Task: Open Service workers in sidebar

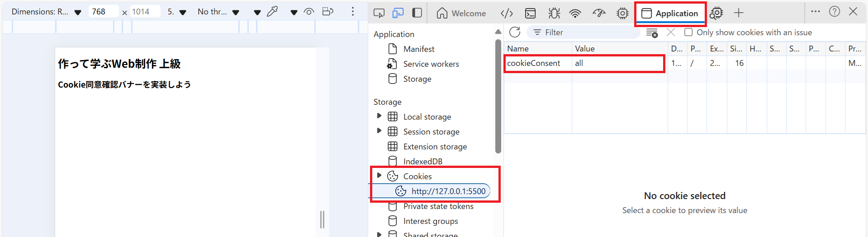Action: [x=431, y=64]
